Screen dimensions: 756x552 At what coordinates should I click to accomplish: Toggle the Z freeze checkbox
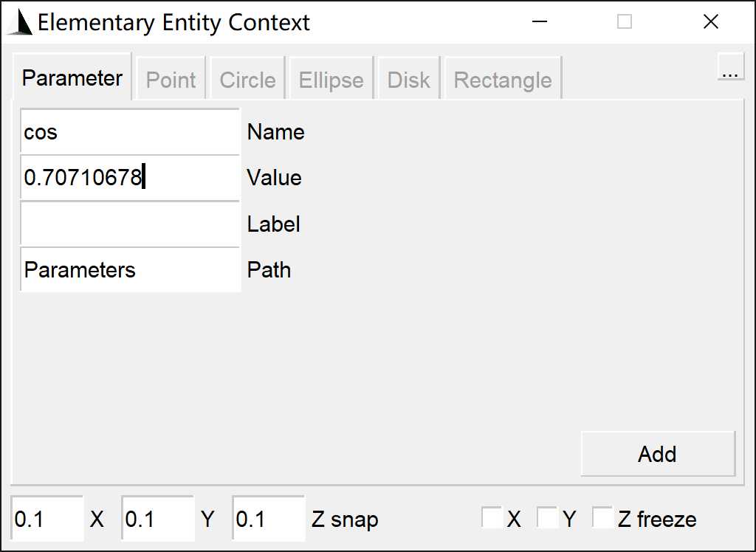(602, 517)
